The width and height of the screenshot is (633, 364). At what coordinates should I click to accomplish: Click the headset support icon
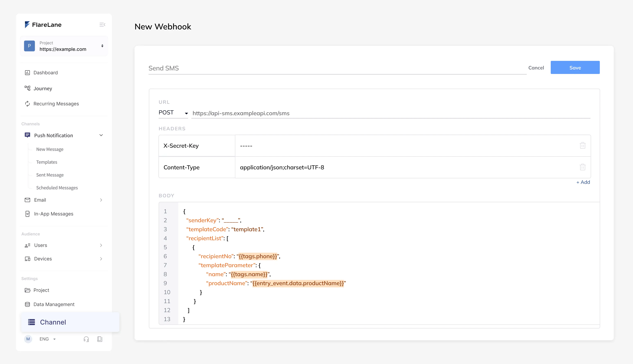(x=86, y=339)
